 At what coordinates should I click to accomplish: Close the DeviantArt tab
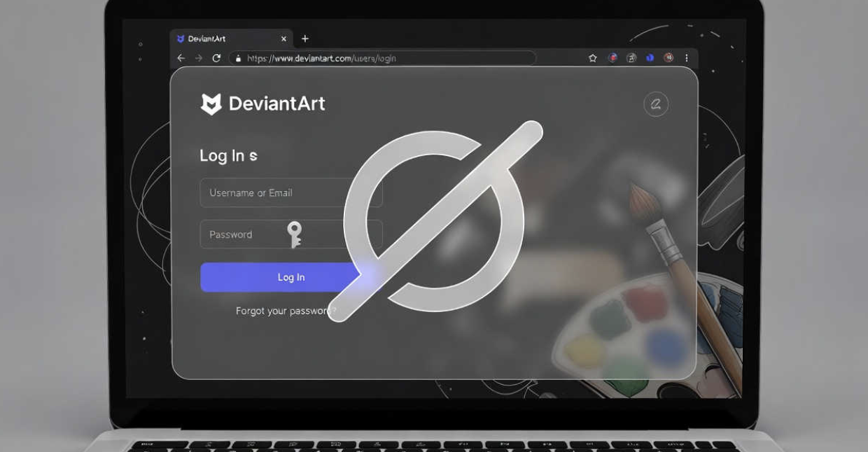coord(283,39)
